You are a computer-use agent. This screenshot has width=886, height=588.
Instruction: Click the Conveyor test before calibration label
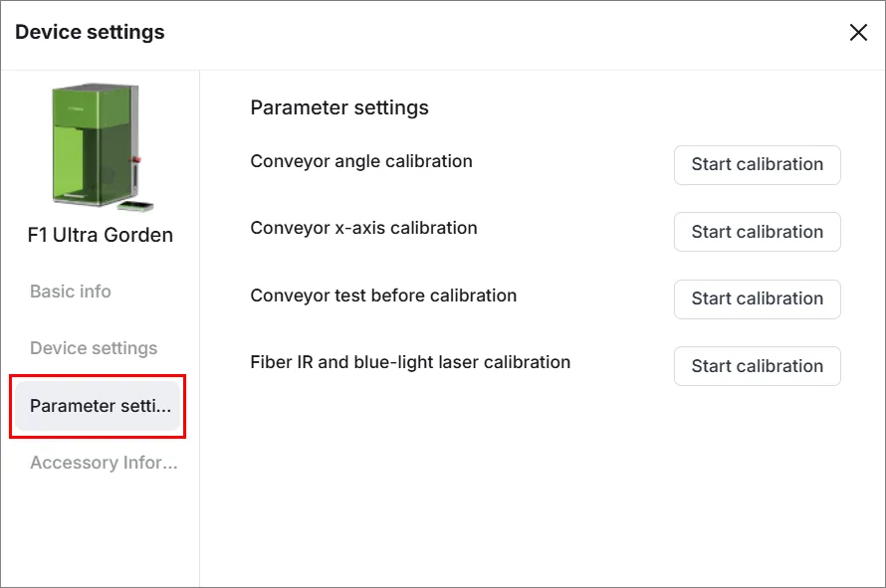click(x=383, y=295)
